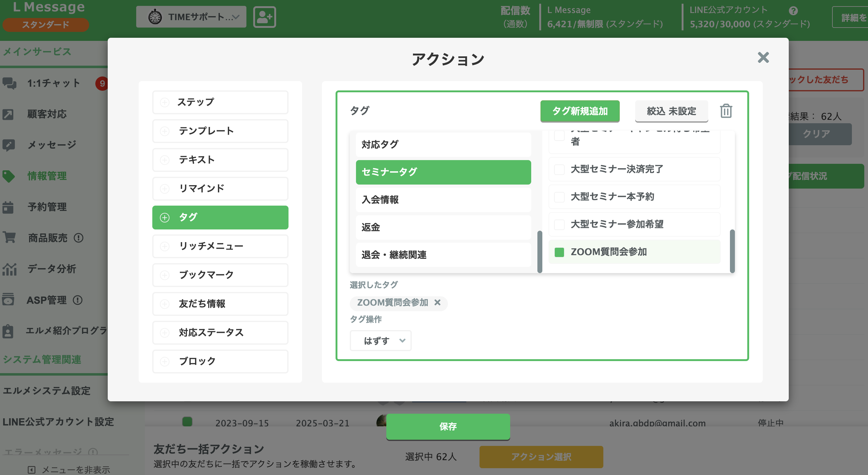Open the TIMEサポート account switcher
This screenshot has height=475, width=868.
191,16
